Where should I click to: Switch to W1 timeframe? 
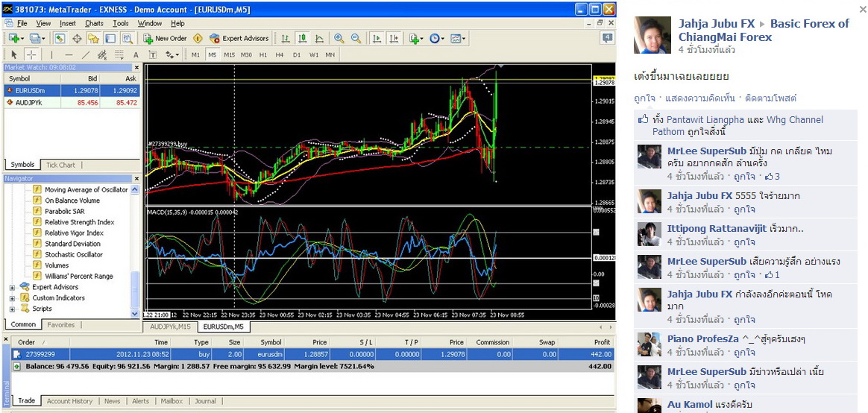point(314,55)
